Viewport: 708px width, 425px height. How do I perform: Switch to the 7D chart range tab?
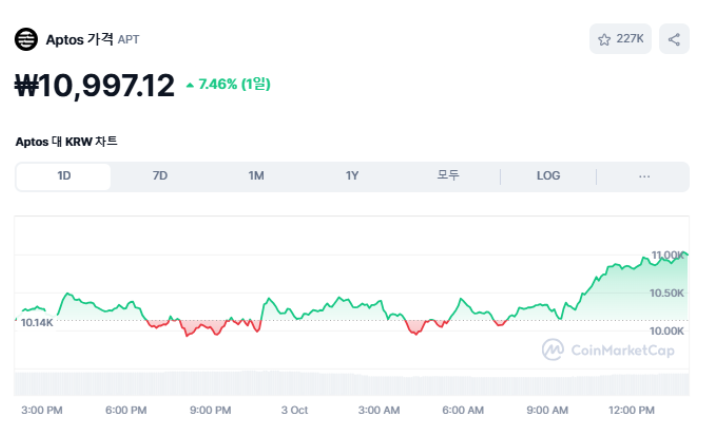[x=160, y=176]
